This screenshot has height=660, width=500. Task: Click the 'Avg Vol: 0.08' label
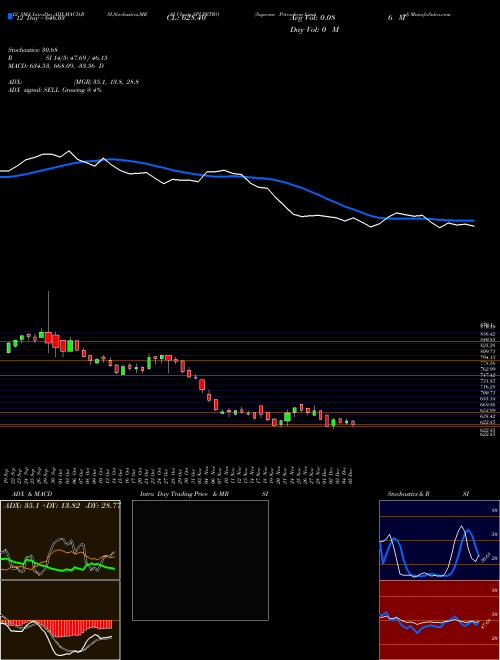click(312, 18)
